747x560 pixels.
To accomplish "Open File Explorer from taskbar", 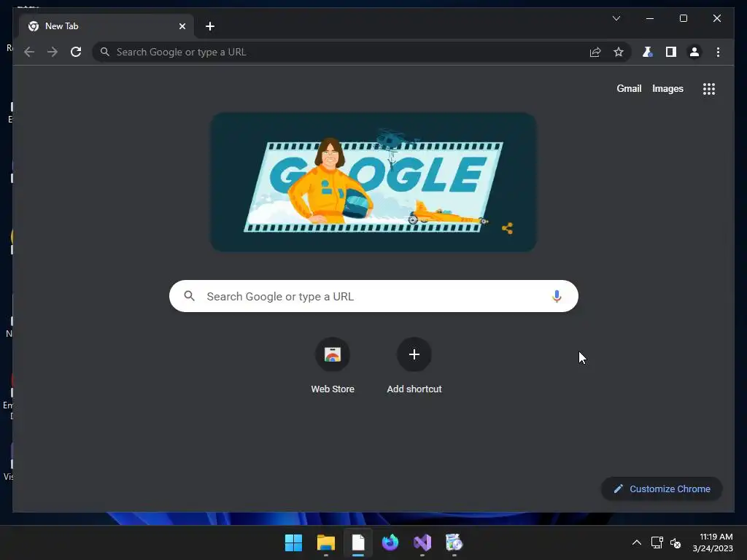I will point(326,542).
